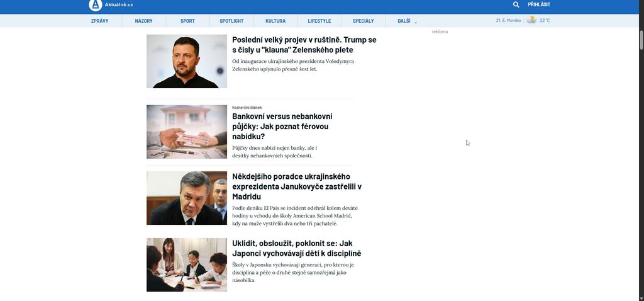The height and width of the screenshot is (301, 644).
Task: Open the Janukovyč advisor shooting headline
Action: tap(297, 186)
